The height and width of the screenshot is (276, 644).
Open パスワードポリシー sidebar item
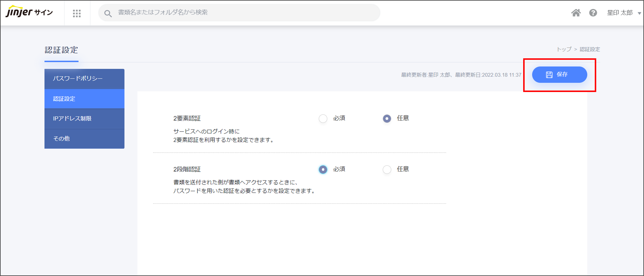click(x=84, y=79)
